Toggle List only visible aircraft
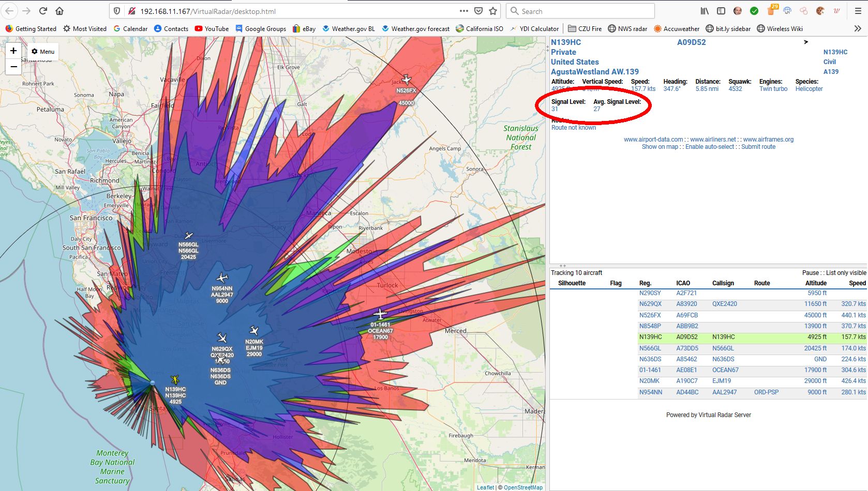Screen dimensions: 868x491 click(x=846, y=273)
